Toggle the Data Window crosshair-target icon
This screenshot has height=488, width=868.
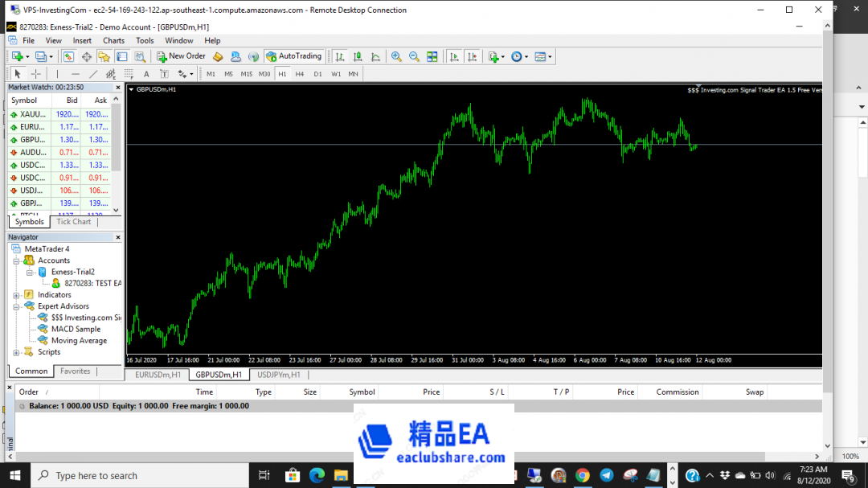tap(86, 56)
